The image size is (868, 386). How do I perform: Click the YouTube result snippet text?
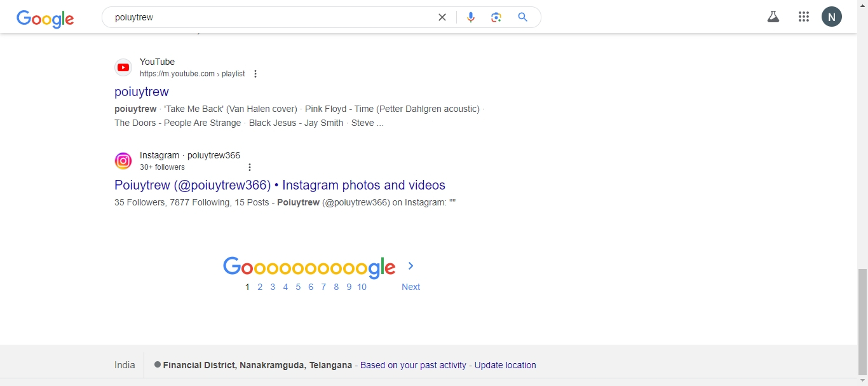pos(299,116)
